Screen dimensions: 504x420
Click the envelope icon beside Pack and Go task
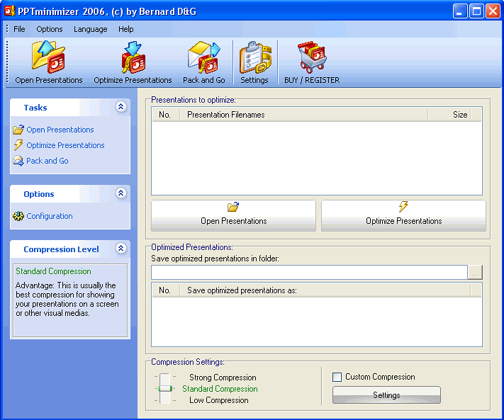point(18,161)
